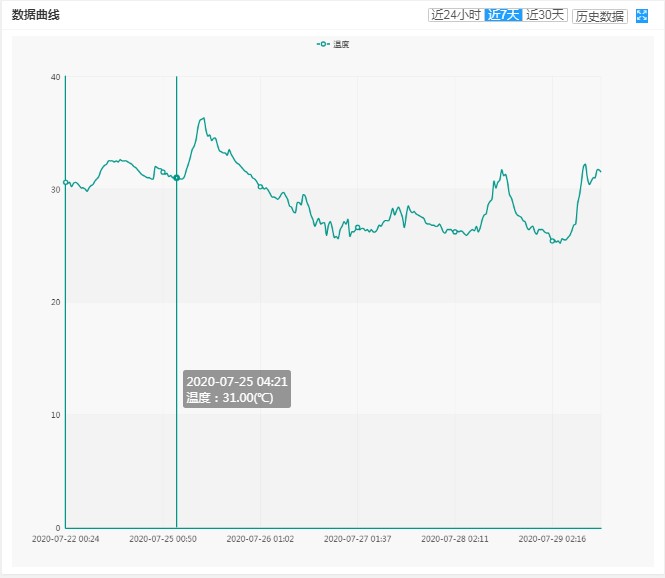Click x-axis label 2020-07-26 01:02
665x578 pixels.
point(260,538)
